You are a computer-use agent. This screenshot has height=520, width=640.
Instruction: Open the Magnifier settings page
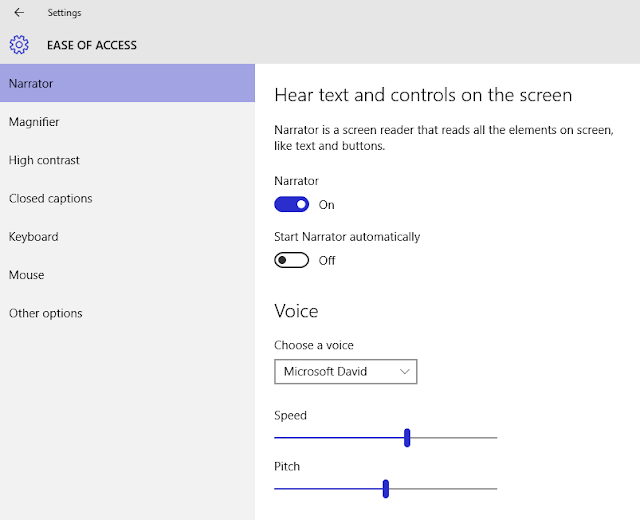34,122
